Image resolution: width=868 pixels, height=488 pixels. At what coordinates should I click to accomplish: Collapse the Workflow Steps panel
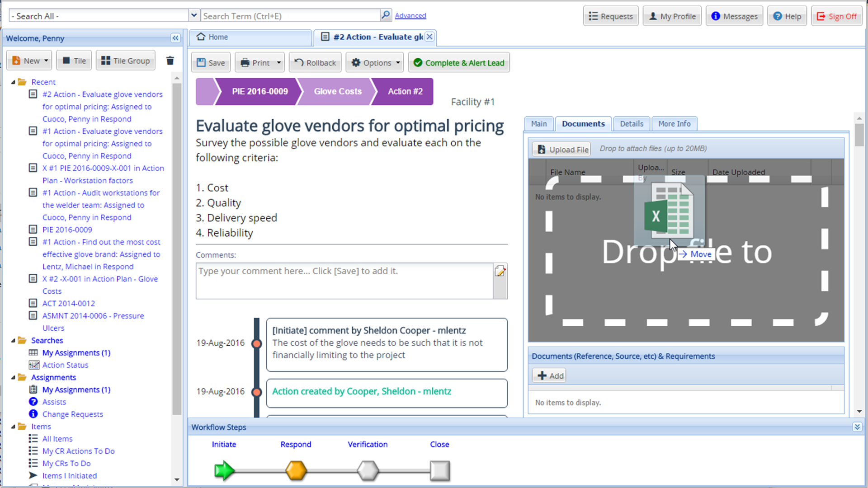857,427
